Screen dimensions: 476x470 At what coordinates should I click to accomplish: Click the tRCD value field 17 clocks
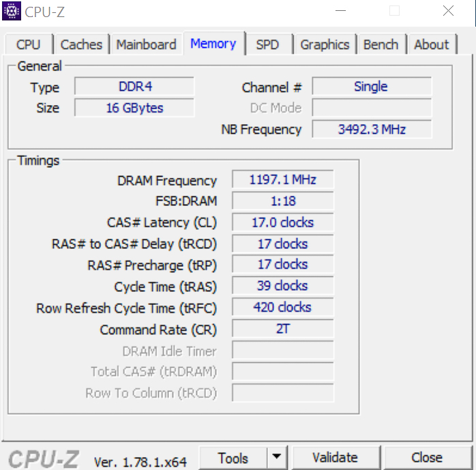pos(283,244)
